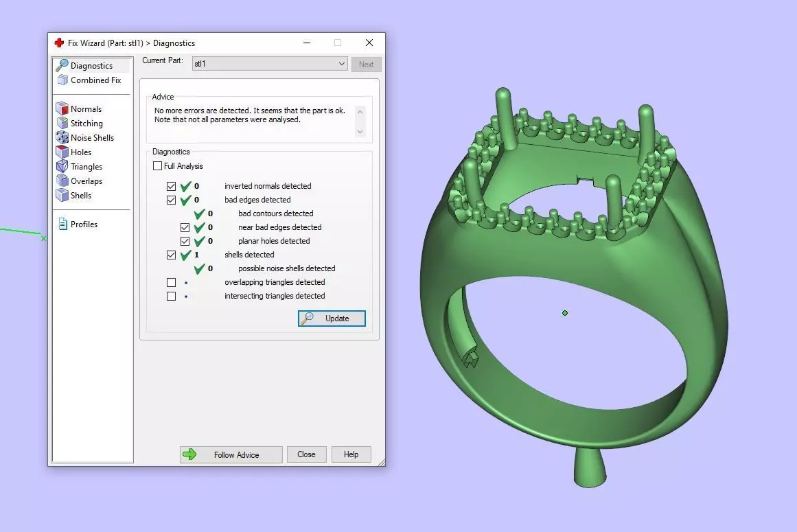The width and height of the screenshot is (797, 532).
Task: Click the Profiles page label
Action: point(84,224)
